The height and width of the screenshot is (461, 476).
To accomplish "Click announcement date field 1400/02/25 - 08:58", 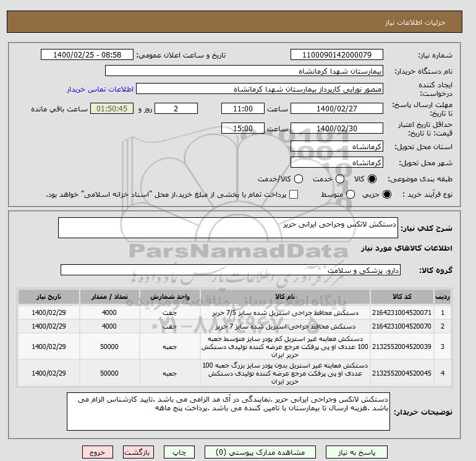I will (87, 54).
